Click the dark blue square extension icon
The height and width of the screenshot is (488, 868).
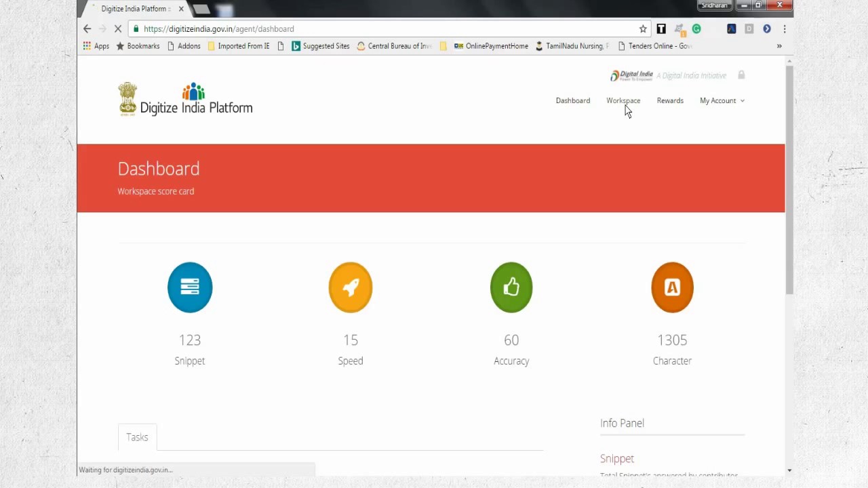732,28
